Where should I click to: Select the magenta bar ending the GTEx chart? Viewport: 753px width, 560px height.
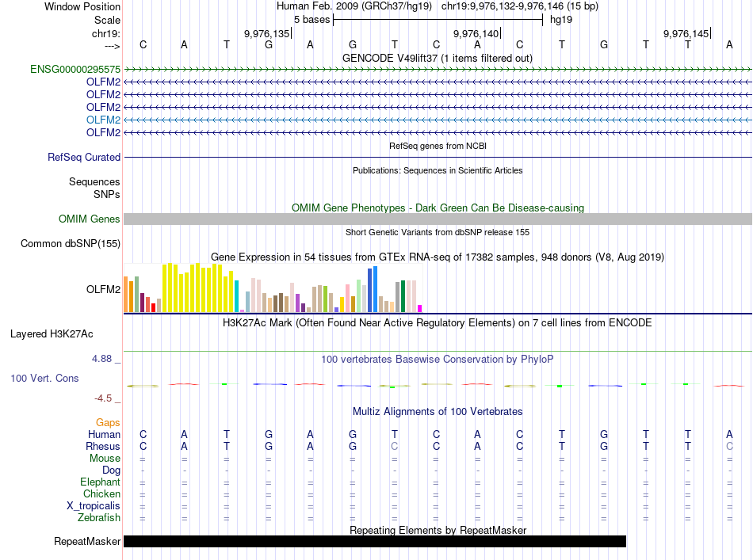click(420, 309)
